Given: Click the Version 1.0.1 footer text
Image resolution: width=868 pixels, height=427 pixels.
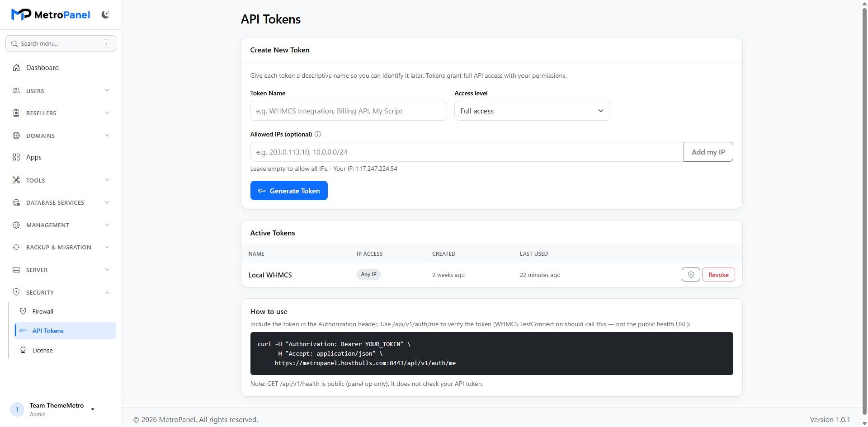Looking at the screenshot, I should pyautogui.click(x=830, y=419).
